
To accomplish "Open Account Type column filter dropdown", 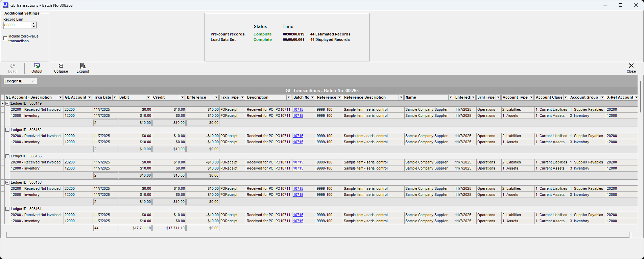I will [531, 97].
